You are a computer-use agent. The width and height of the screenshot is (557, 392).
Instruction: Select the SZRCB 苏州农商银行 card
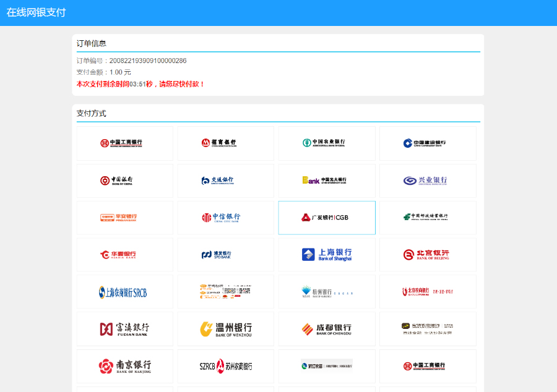coord(225,366)
